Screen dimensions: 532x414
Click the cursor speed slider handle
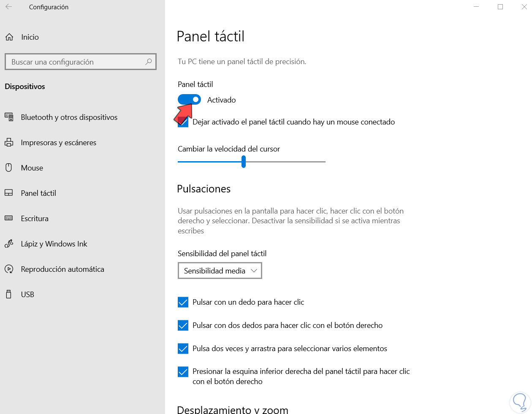coord(244,162)
